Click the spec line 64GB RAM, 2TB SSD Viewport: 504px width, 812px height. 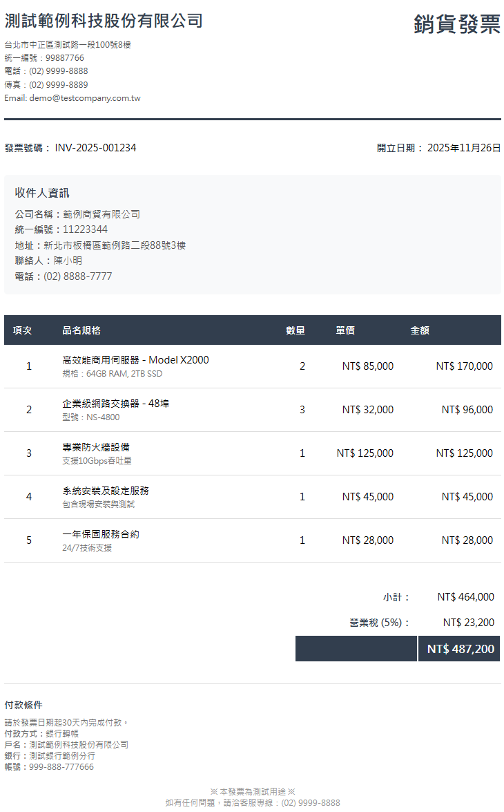pyautogui.click(x=124, y=374)
